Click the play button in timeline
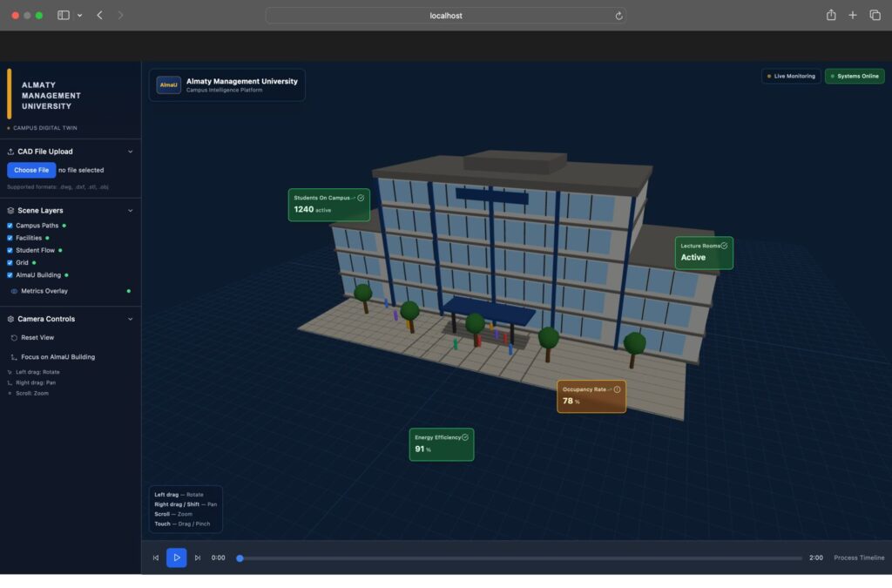 coord(176,558)
